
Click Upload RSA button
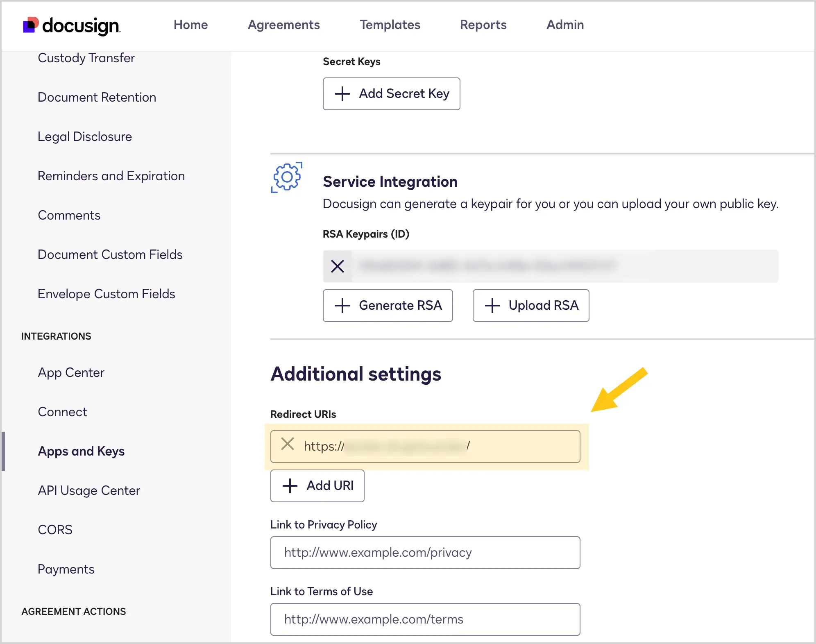531,306
